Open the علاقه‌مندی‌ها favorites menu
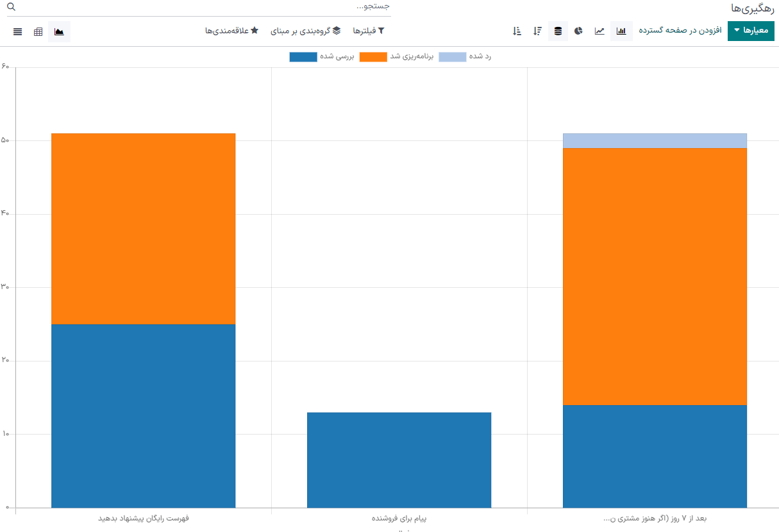Image resolution: width=779 pixels, height=532 pixels. pos(231,31)
